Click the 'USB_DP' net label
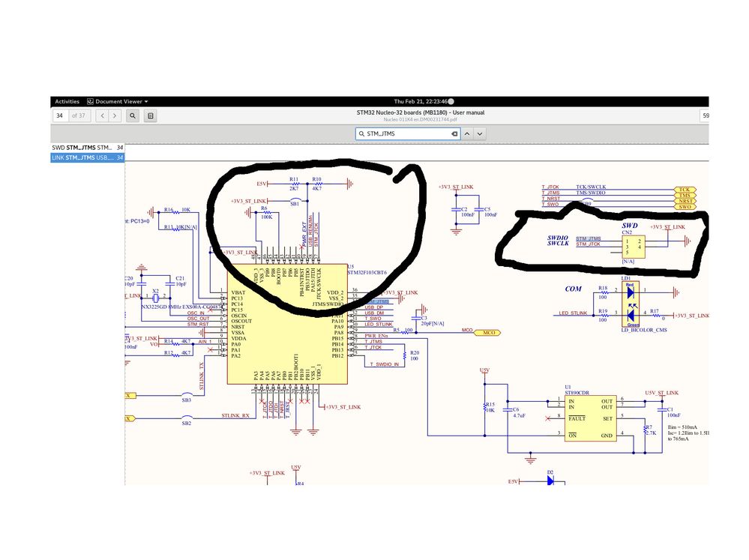Image resolution: width=749 pixels, height=560 pixels. pyautogui.click(x=374, y=307)
